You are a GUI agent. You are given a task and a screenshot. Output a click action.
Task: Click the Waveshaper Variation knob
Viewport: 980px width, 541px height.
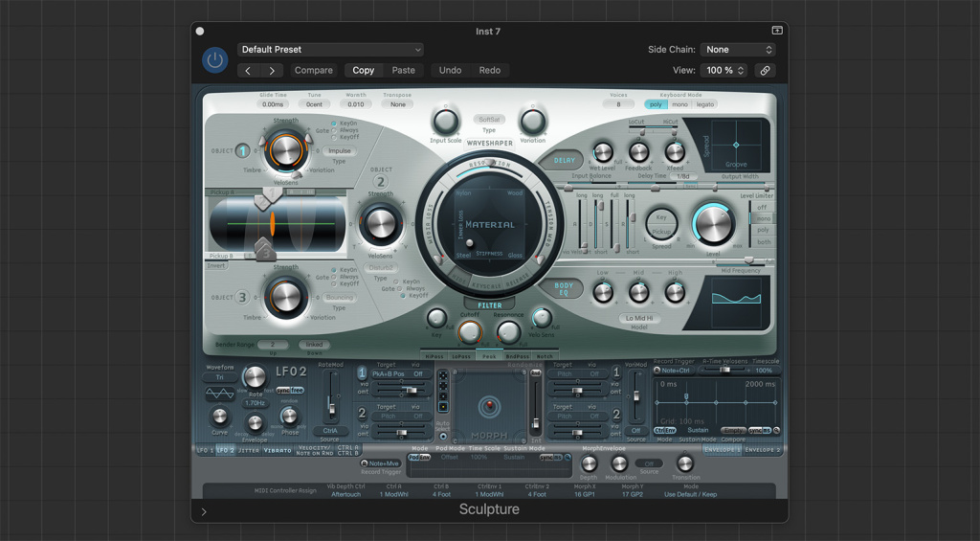pyautogui.click(x=532, y=122)
